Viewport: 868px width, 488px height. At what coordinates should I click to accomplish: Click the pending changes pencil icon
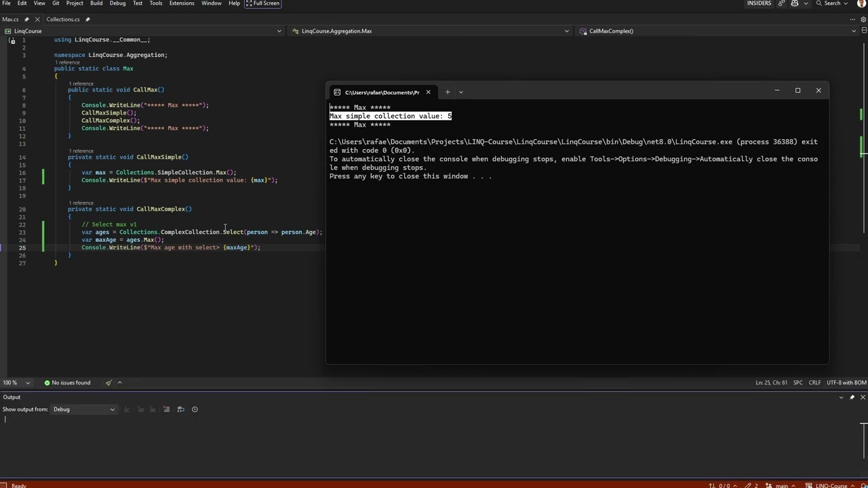point(750,485)
